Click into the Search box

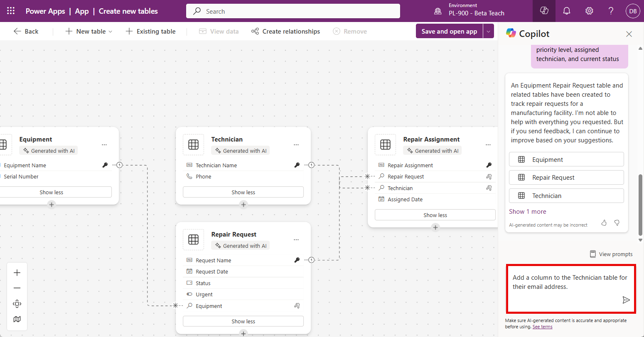pyautogui.click(x=293, y=11)
